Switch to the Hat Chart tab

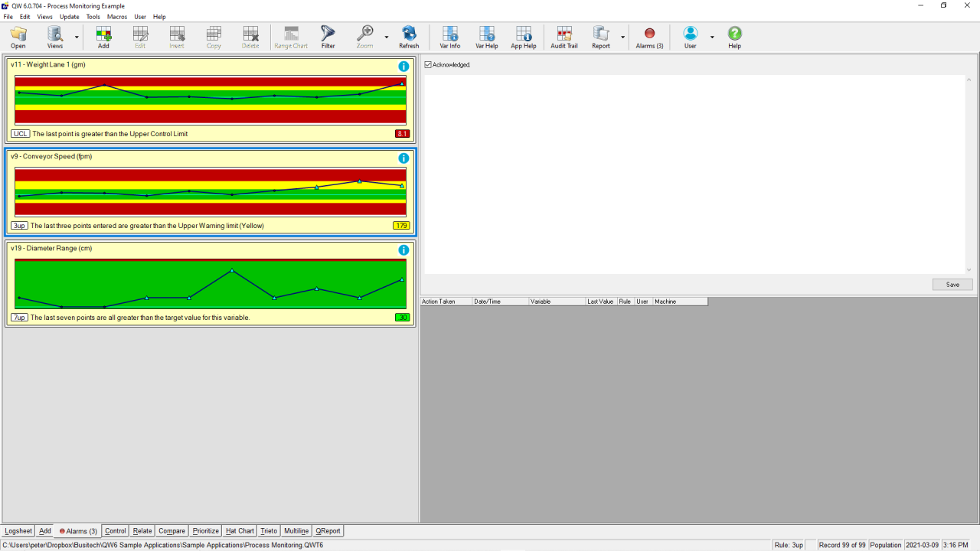coord(240,531)
